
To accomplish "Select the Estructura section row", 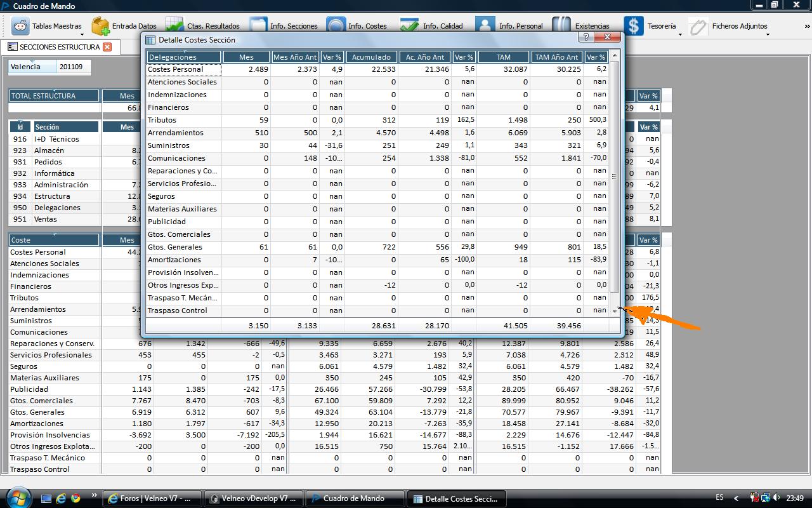I will click(52, 196).
